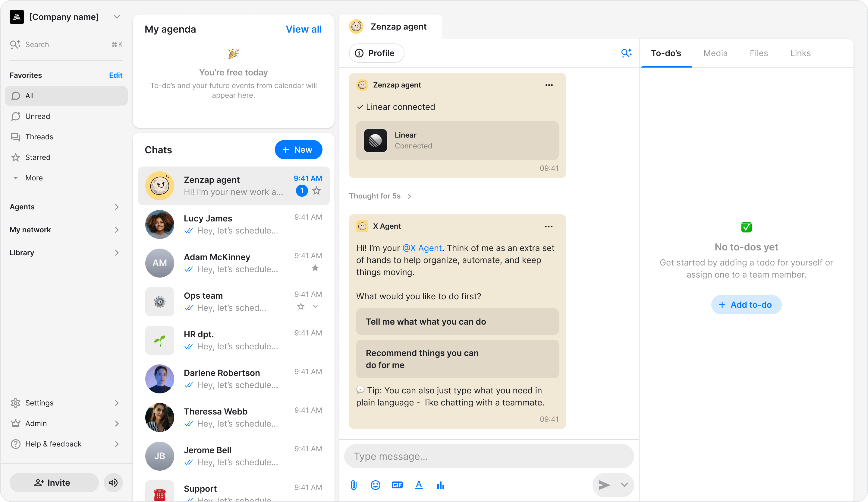
Task: Switch to the Files tab
Action: (759, 53)
